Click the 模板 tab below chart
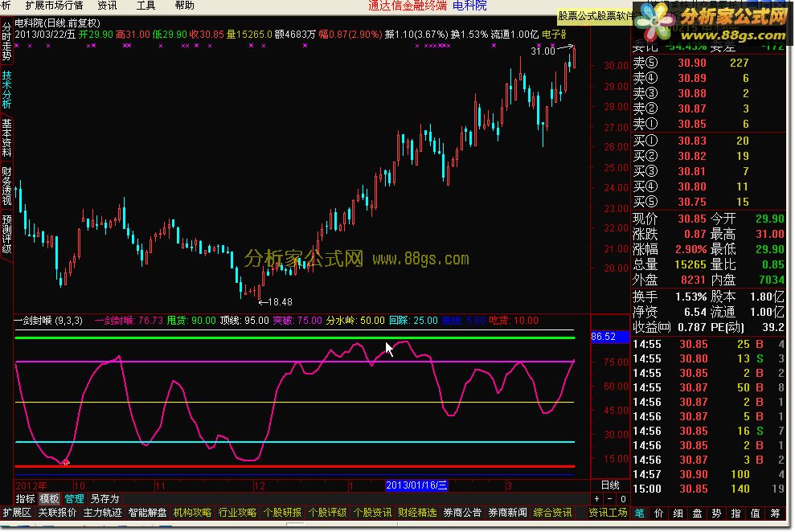 coord(49,499)
